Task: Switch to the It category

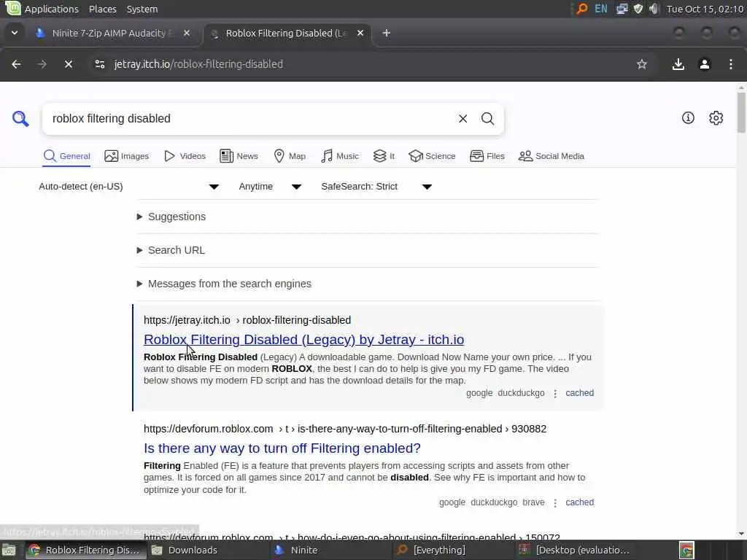Action: (x=384, y=156)
